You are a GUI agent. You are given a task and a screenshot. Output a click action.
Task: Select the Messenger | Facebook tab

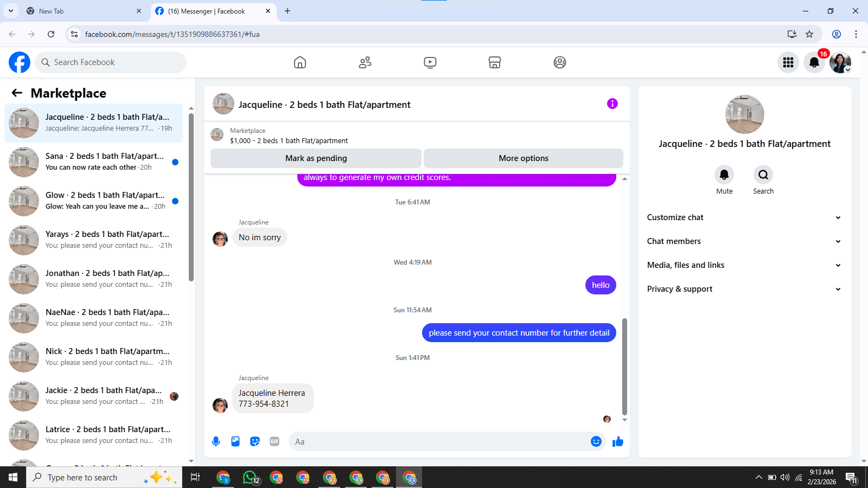[213, 11]
